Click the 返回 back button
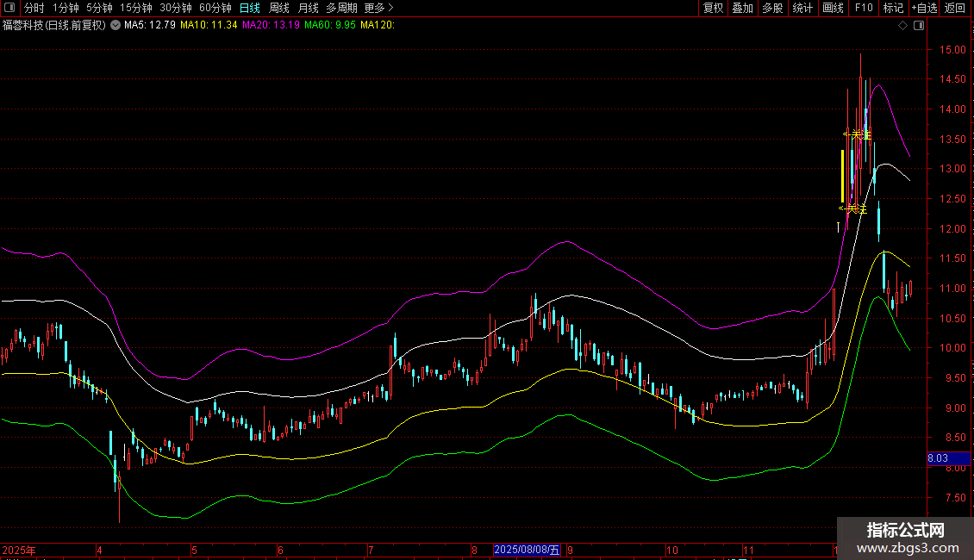The image size is (974, 560). [955, 8]
